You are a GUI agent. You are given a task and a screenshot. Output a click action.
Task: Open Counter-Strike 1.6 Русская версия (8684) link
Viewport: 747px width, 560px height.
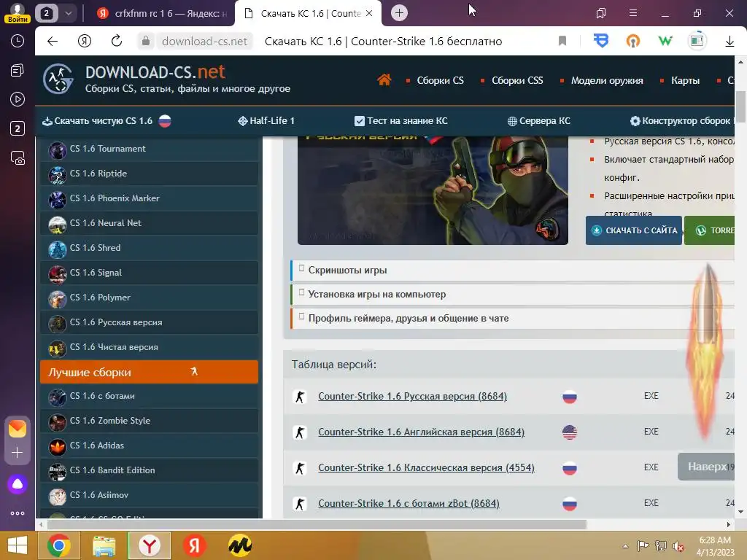pyautogui.click(x=413, y=396)
